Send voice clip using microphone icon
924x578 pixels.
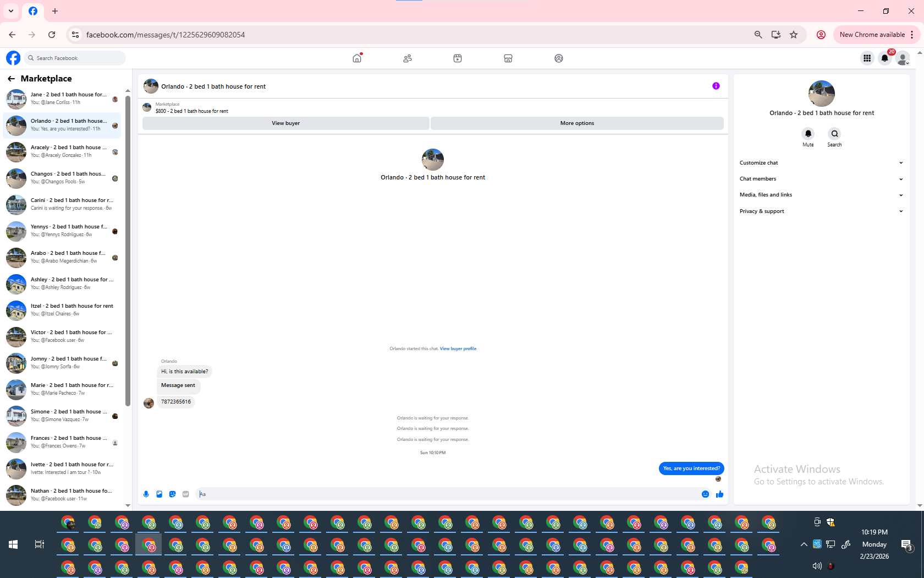146,494
